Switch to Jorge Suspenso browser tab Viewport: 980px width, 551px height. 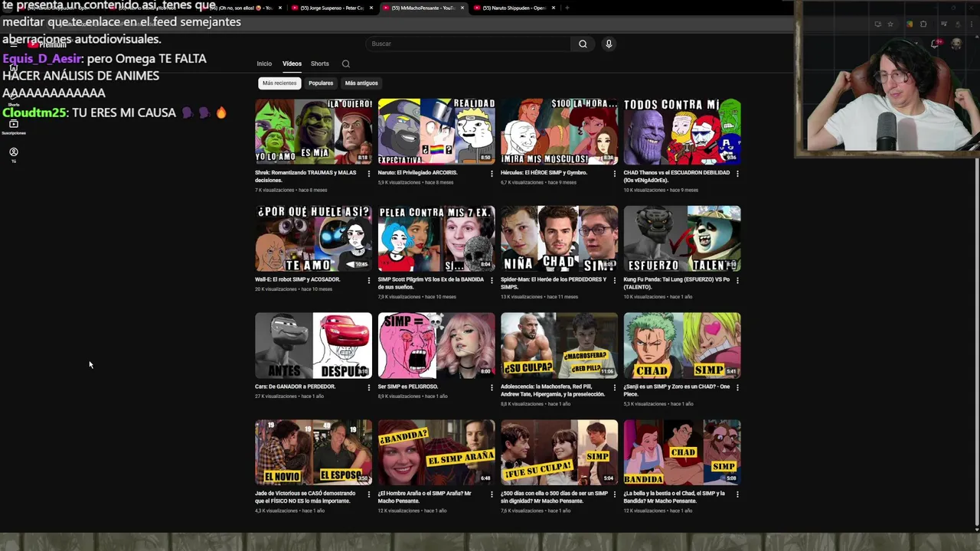pos(332,8)
